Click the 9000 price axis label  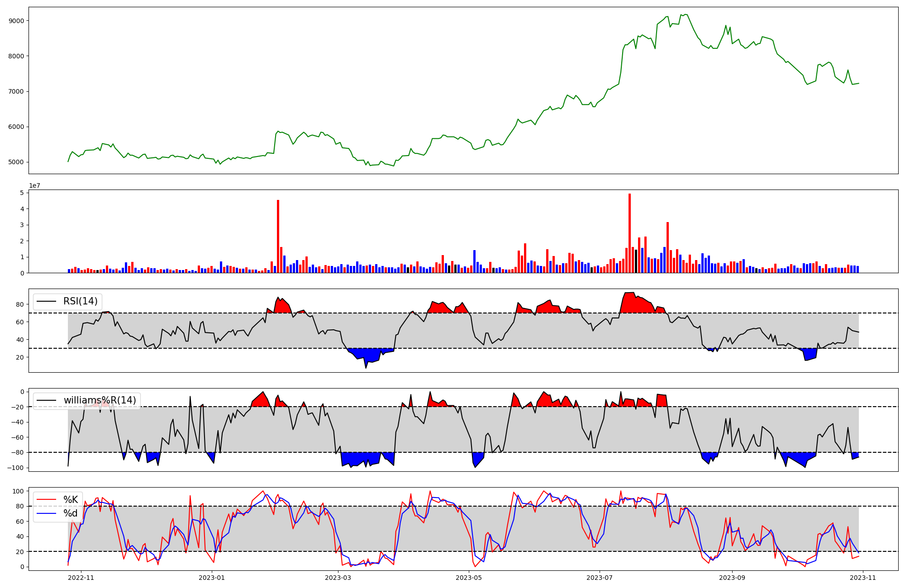click(16, 21)
